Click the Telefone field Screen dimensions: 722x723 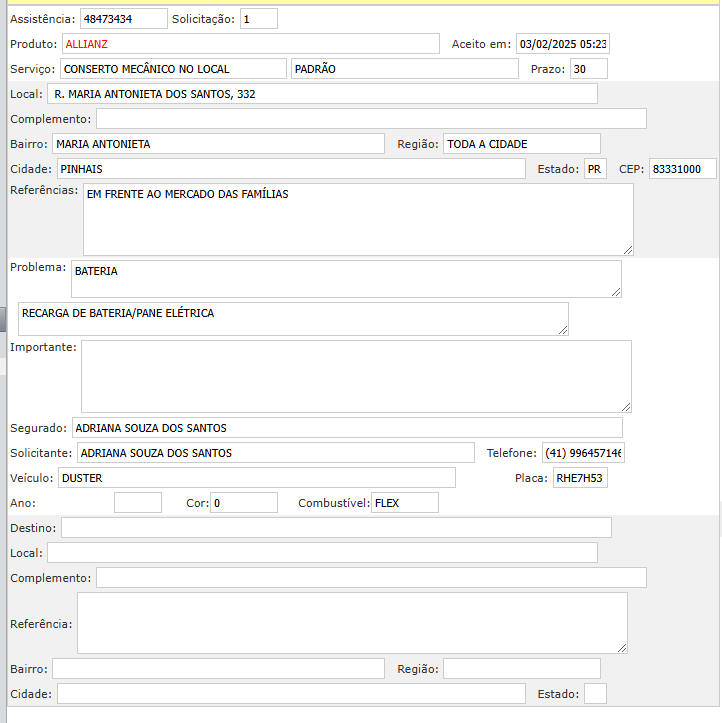coord(582,453)
